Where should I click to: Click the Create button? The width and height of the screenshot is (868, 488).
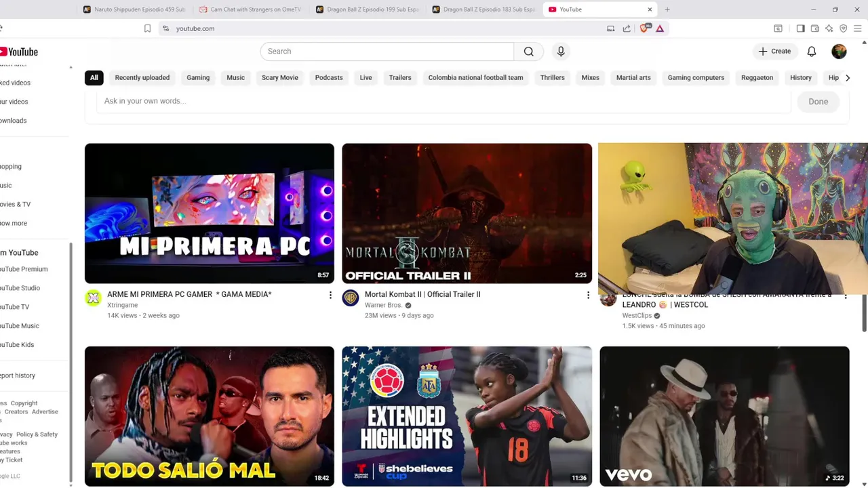[774, 52]
